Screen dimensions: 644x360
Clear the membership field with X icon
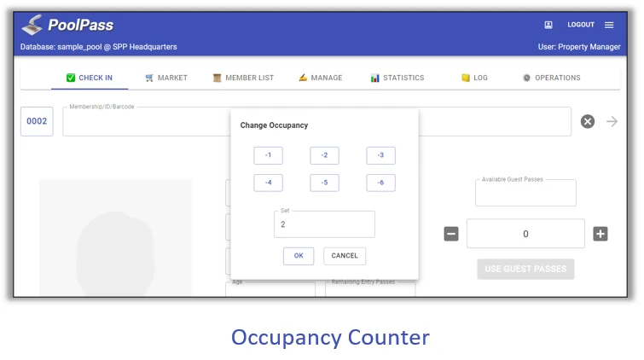coord(587,121)
